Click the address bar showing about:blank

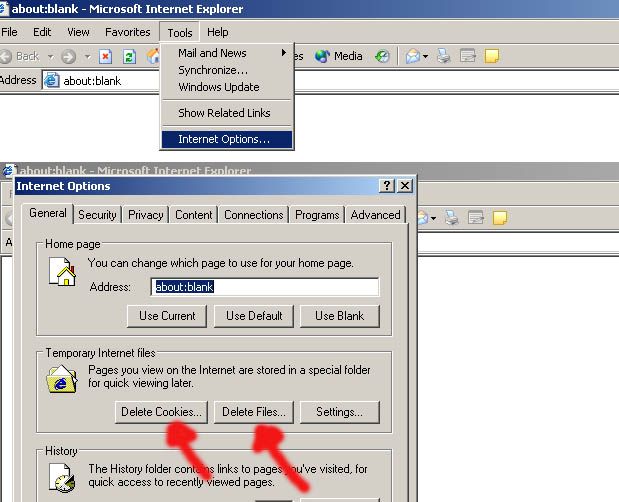(x=101, y=81)
